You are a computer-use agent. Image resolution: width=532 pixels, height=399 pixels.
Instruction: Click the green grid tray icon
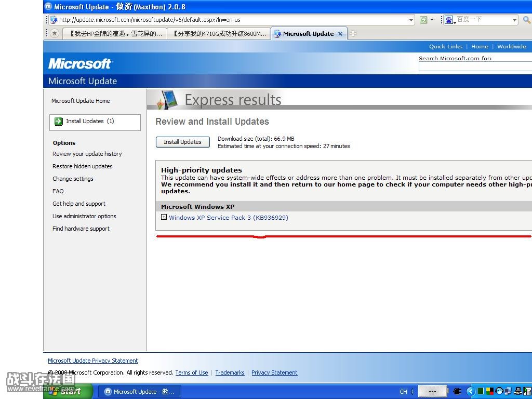tap(481, 392)
